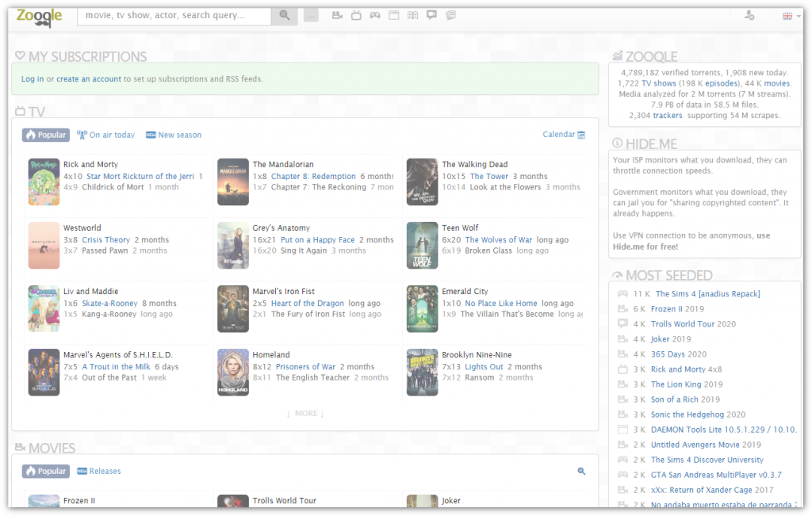Open the Rick and Morty poster thumbnail
The height and width of the screenshot is (516, 812).
[44, 182]
